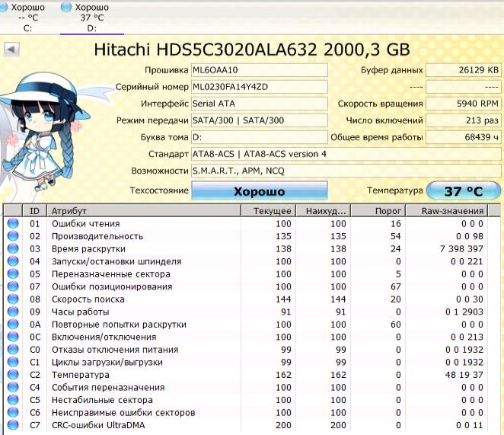Select the status orb for C1 Циклы загрузки/выгрузки

(x=13, y=362)
